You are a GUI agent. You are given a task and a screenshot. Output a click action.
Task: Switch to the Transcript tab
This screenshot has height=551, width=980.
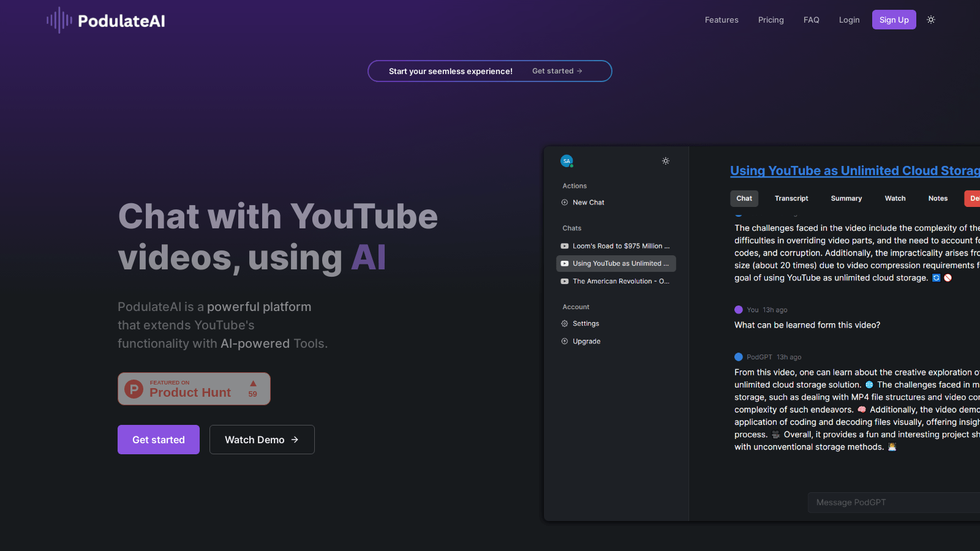(791, 198)
